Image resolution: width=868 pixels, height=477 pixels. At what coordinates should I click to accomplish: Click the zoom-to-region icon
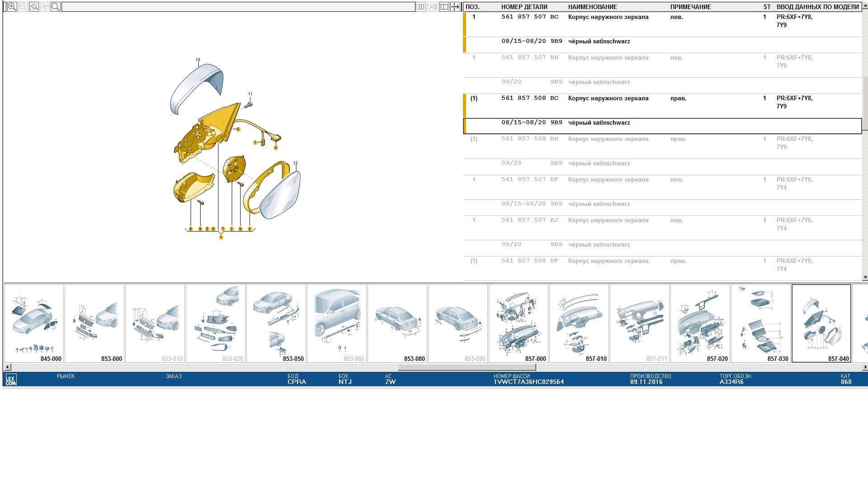(34, 7)
